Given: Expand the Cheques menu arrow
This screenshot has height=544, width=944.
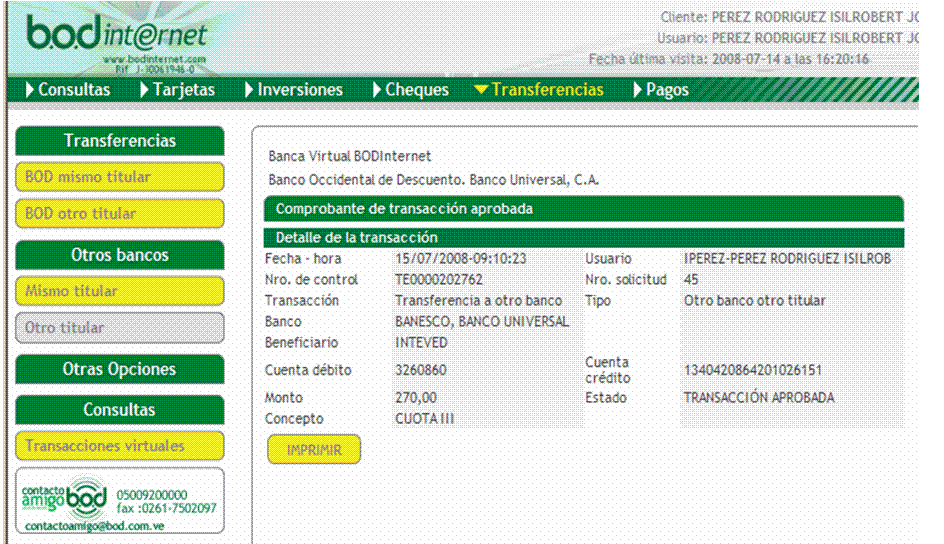Looking at the screenshot, I should pos(376,90).
